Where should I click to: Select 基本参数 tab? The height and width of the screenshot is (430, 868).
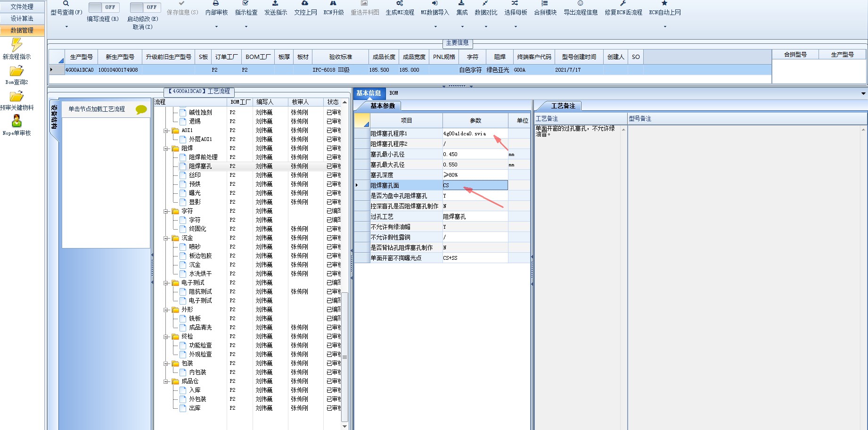383,106
